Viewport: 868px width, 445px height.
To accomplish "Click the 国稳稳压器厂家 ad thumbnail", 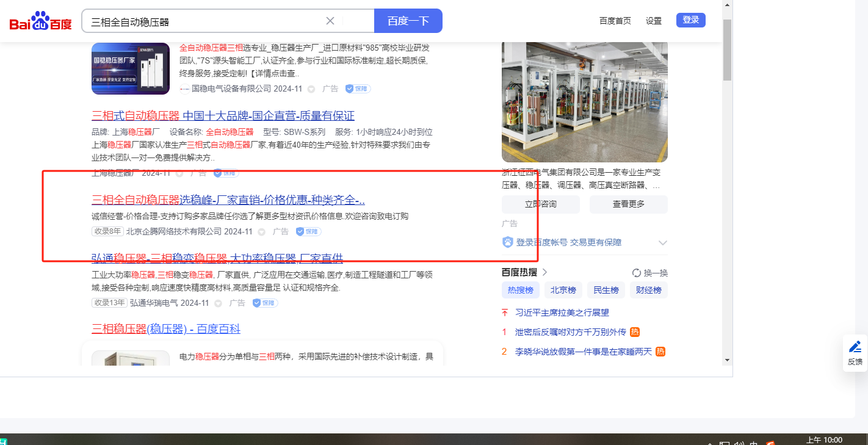I will coord(131,68).
